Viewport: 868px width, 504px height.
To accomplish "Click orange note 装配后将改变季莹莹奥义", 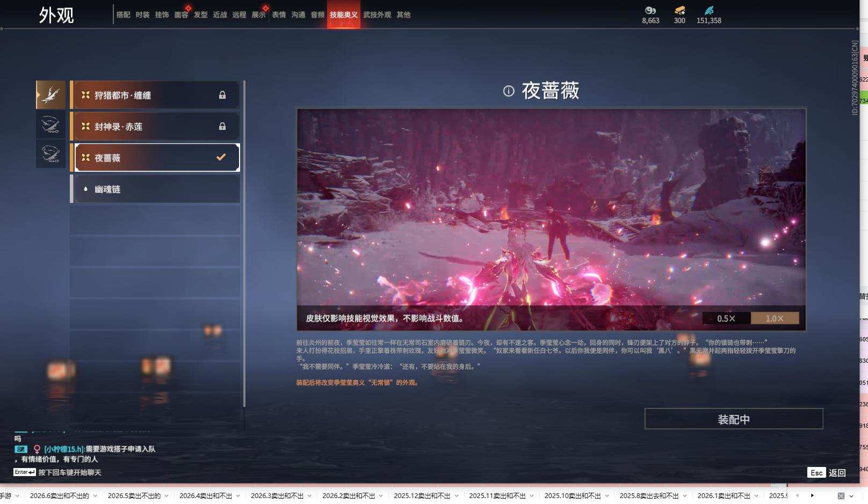I will point(357,383).
